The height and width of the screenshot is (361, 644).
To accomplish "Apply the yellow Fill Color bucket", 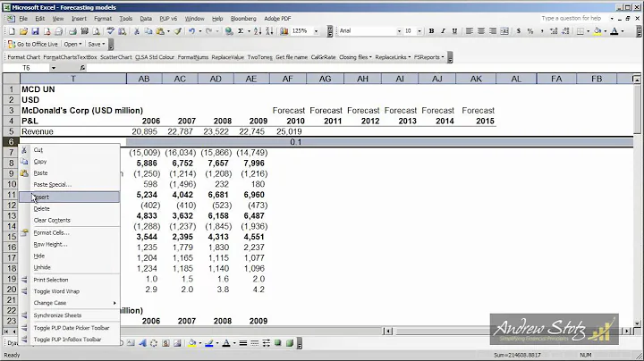I will 597,31.
